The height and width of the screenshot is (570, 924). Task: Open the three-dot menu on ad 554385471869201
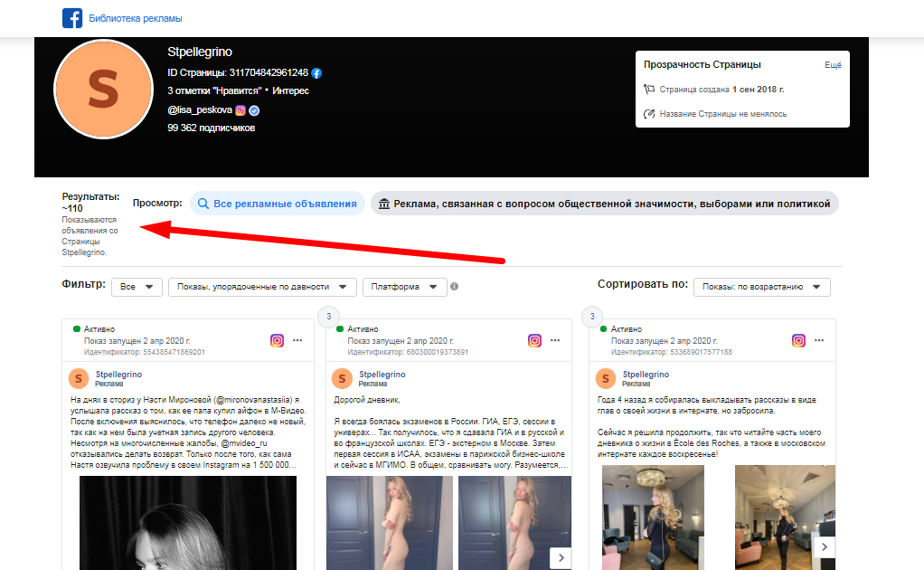point(297,340)
